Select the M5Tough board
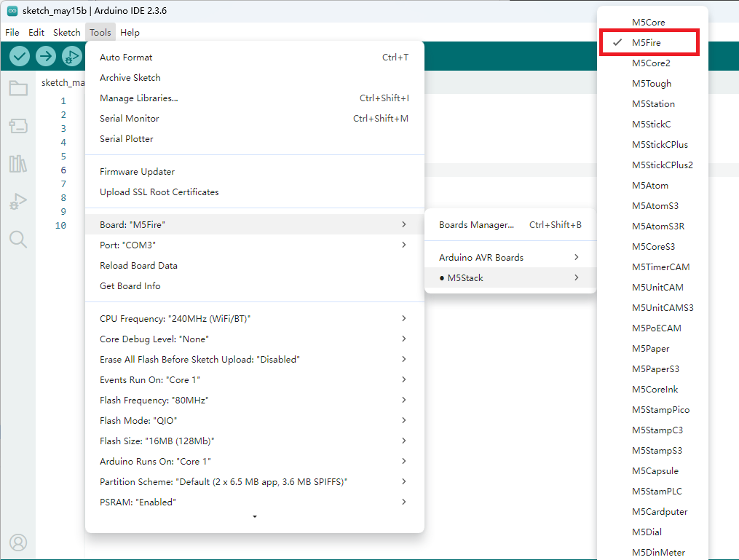739x560 pixels. pyautogui.click(x=653, y=84)
